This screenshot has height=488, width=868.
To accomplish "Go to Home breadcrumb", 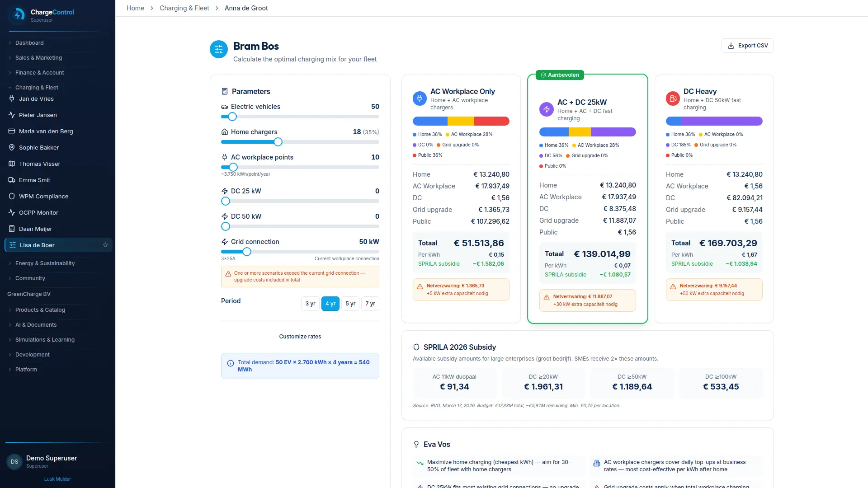I will click(x=135, y=8).
